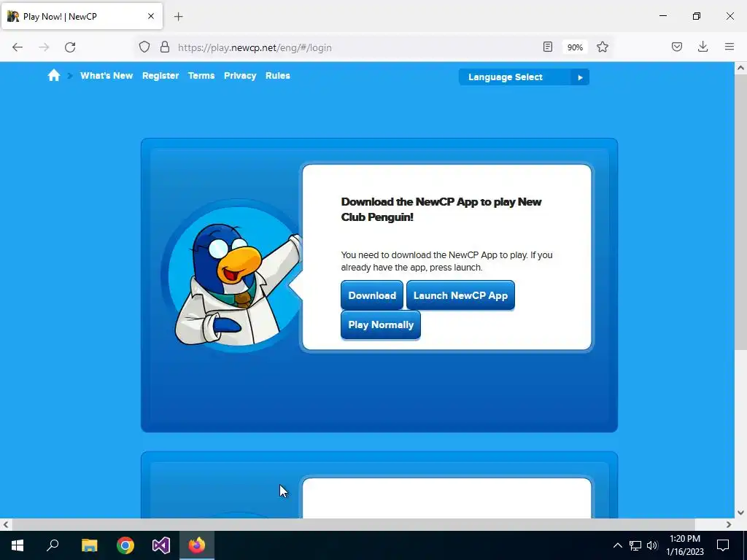Click the vertical scrollbar up arrow
Image resolution: width=747 pixels, height=560 pixels.
tap(741, 68)
